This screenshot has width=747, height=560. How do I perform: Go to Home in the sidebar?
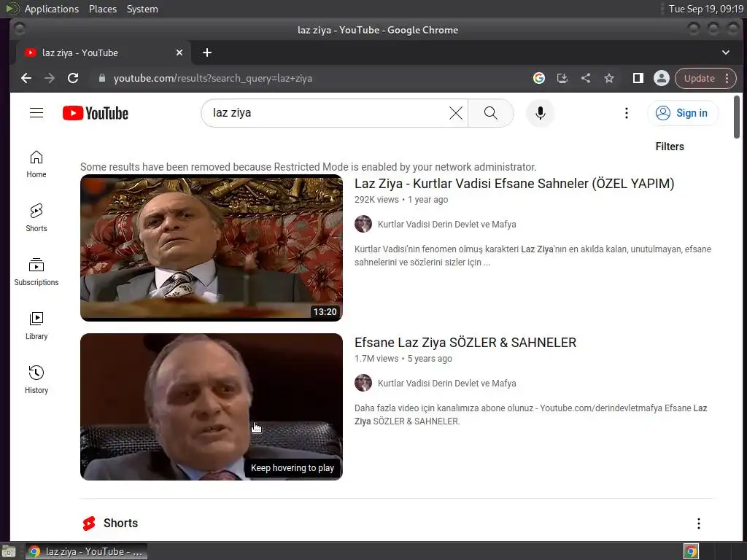coord(36,164)
